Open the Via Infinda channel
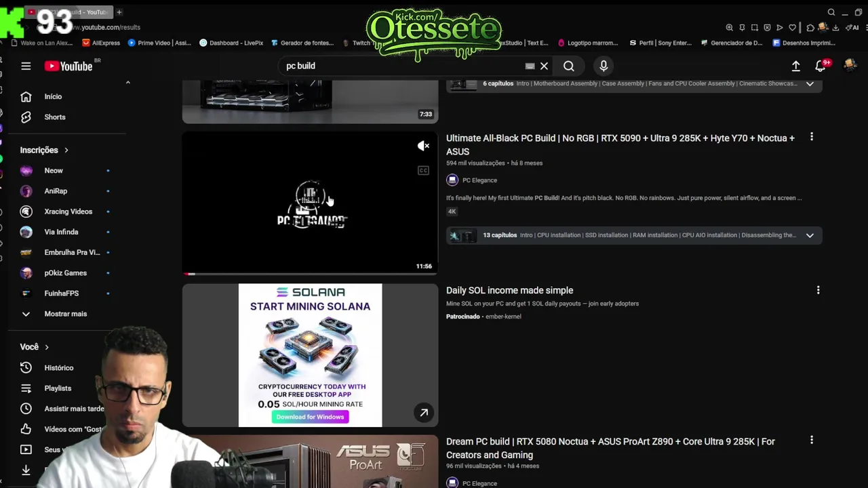 click(61, 232)
